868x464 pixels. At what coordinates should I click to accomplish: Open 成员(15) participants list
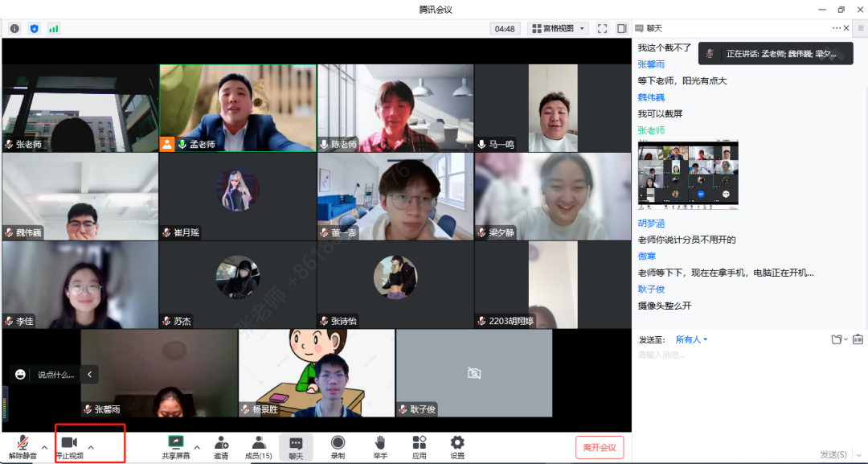[x=258, y=446]
